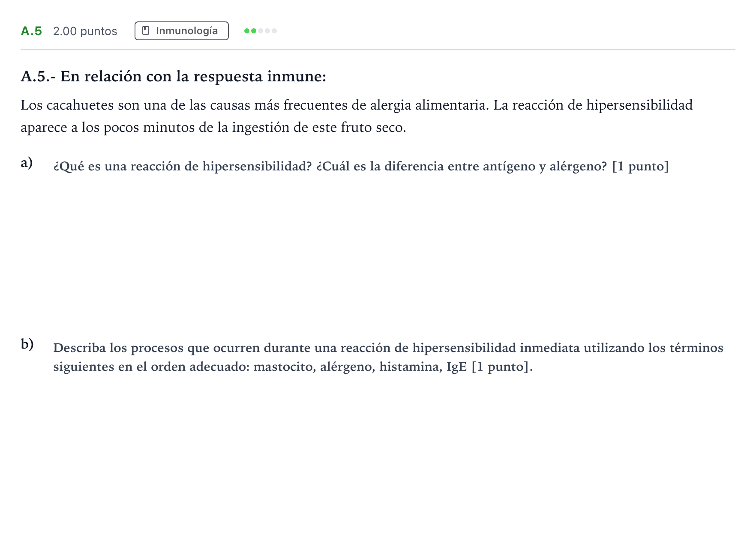756x543 pixels.
Task: Click question text 'Describa los procesos que ocurren'
Action: 388,357
